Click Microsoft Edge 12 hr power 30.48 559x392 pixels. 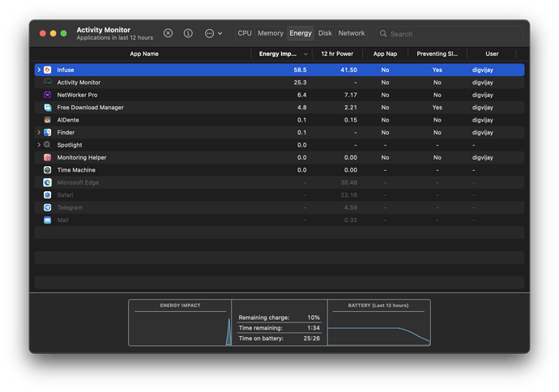coord(348,182)
